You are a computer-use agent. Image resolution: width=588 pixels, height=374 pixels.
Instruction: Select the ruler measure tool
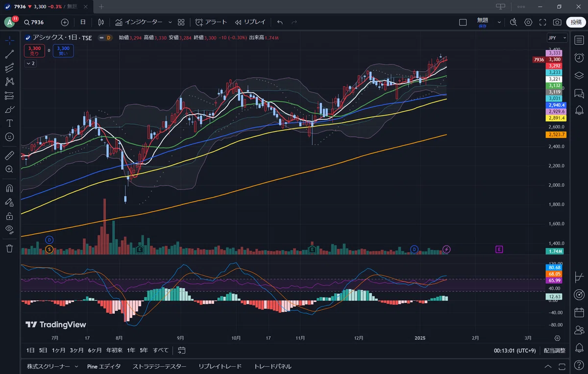[9, 155]
